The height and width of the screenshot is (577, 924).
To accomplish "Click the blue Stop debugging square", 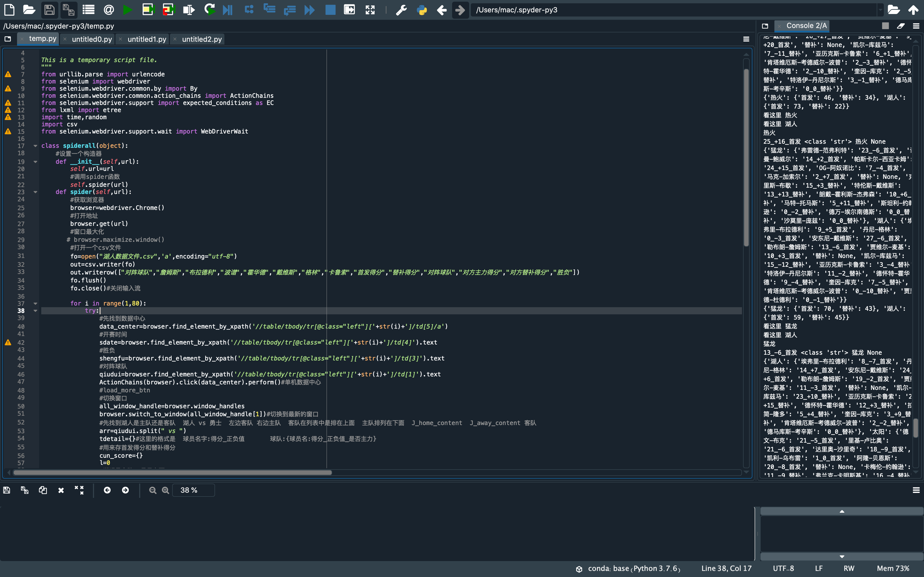I will [x=330, y=10].
